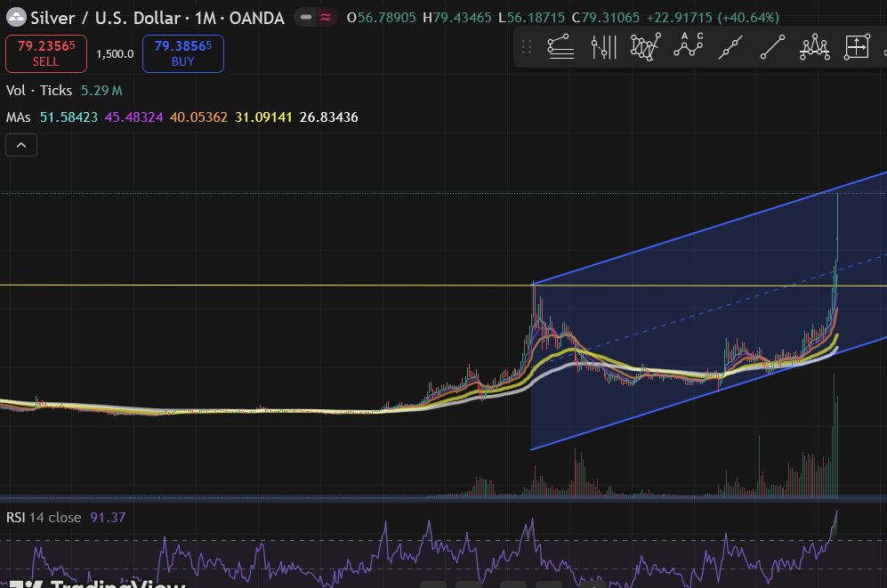Select the ABCD Pattern tool

tap(688, 45)
